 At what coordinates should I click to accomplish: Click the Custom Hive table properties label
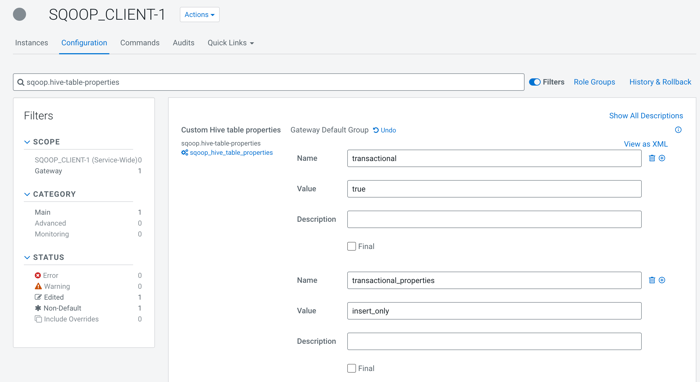(x=231, y=130)
